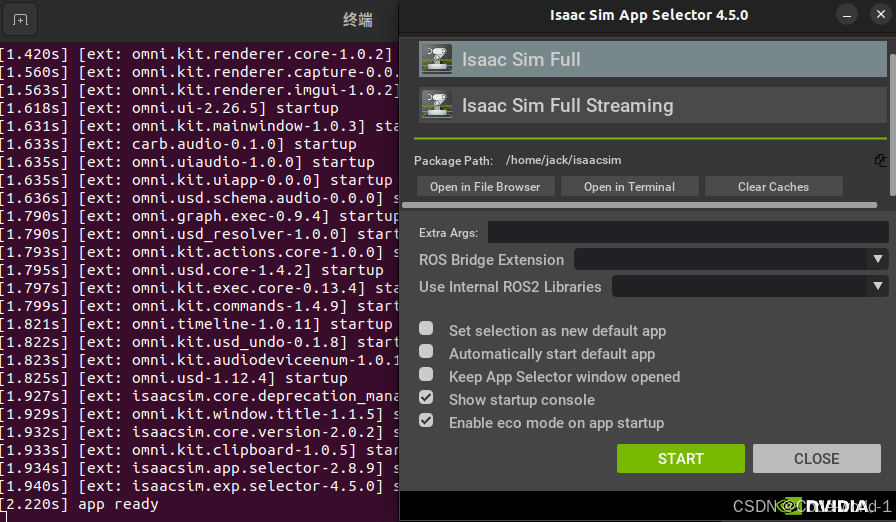Click the Isaac Sim App Selector 4.5.0 title
The image size is (896, 522).
click(x=649, y=15)
